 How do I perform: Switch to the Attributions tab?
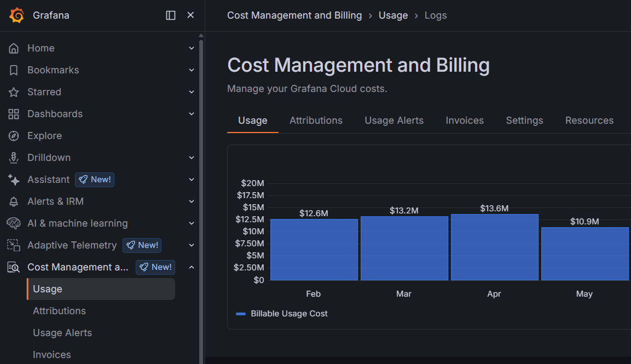[x=316, y=120]
